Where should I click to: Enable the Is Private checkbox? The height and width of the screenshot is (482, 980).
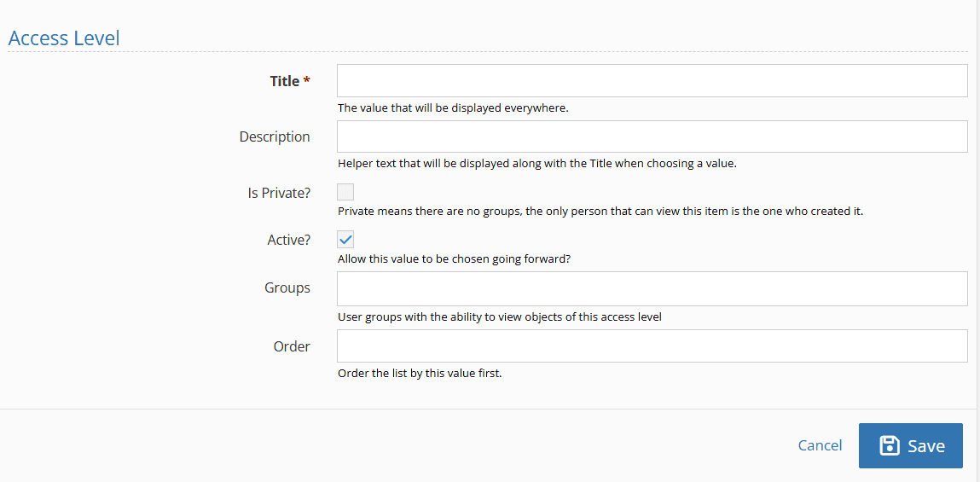click(x=345, y=192)
